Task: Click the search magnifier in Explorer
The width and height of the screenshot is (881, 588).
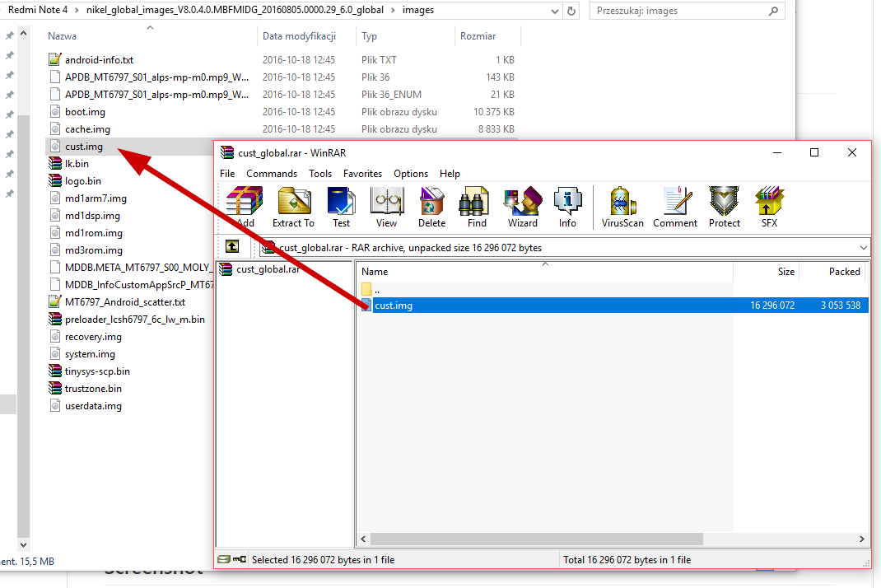Action: (x=774, y=11)
